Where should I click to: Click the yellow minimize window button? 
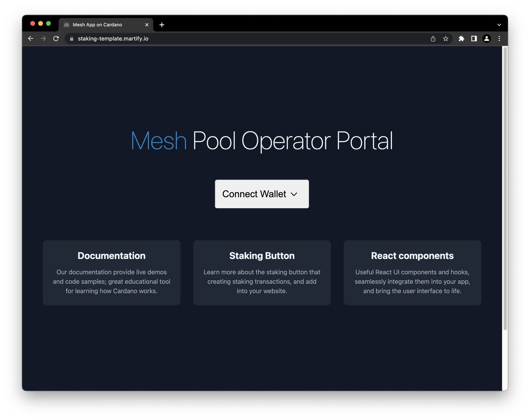(x=41, y=23)
